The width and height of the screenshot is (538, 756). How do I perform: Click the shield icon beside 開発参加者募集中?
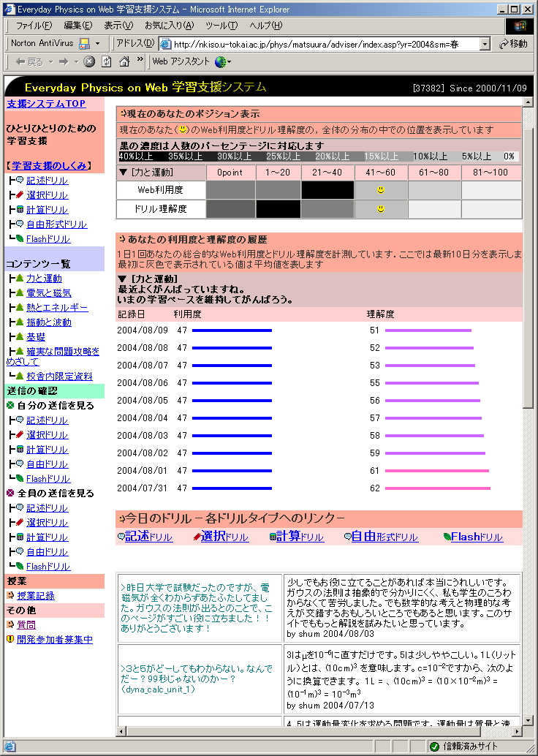click(11, 639)
